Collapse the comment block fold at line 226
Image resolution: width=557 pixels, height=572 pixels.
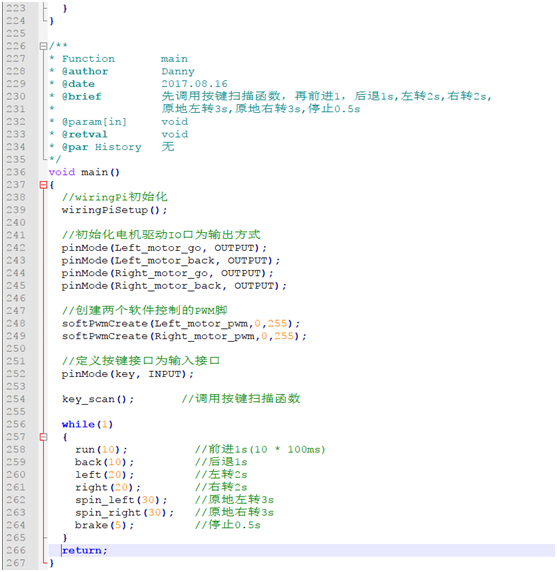(43, 46)
